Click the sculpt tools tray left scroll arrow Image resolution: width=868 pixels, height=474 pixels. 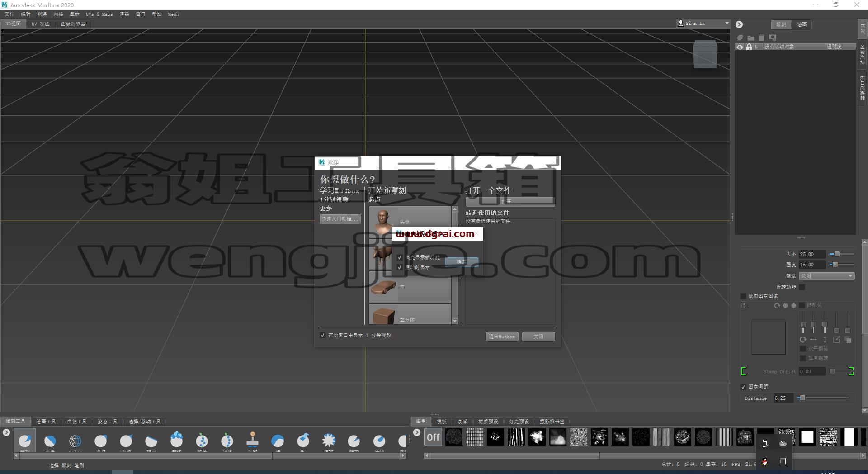coord(16,456)
